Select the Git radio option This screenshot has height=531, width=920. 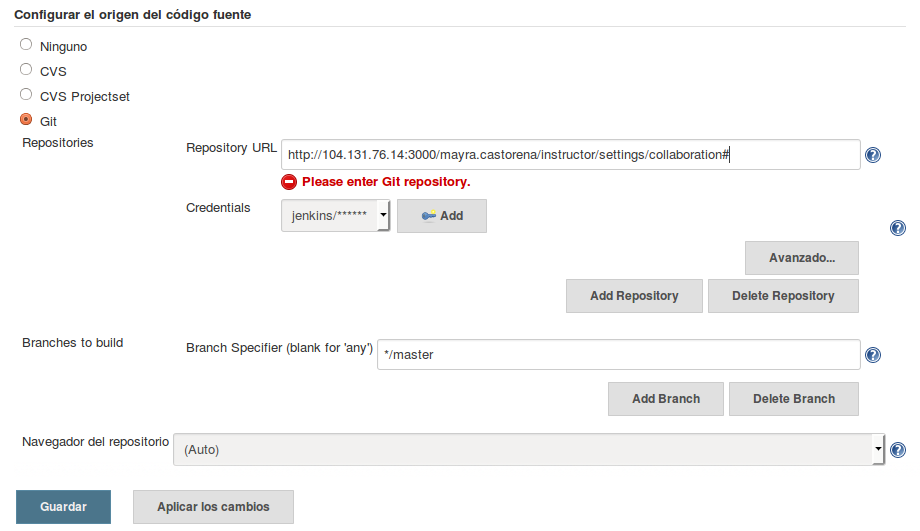coord(26,120)
